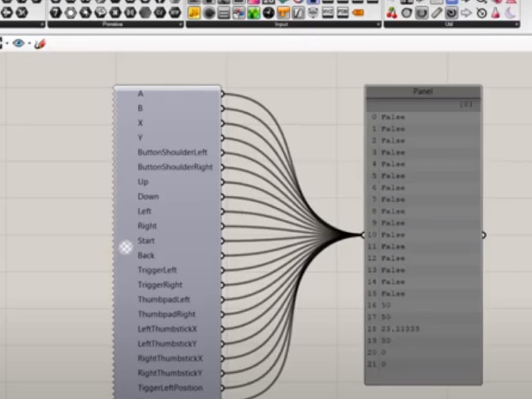Click the stopwatch timer icon in Util
The width and height of the screenshot is (532, 399).
point(482,13)
